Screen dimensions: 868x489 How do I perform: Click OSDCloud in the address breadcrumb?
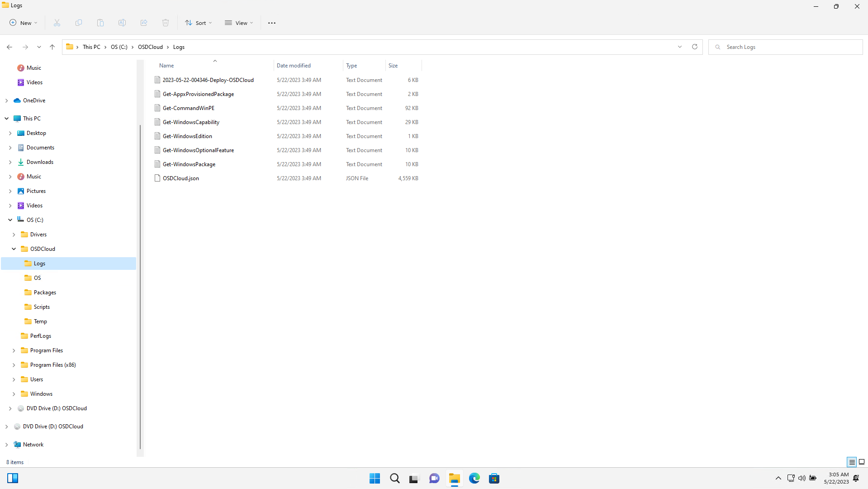(150, 47)
